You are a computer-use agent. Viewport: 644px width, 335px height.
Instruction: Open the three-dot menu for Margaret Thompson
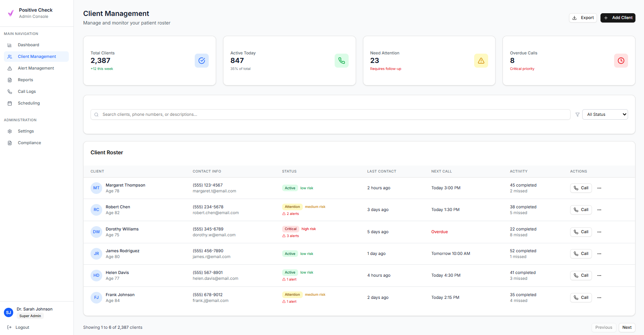click(x=599, y=188)
